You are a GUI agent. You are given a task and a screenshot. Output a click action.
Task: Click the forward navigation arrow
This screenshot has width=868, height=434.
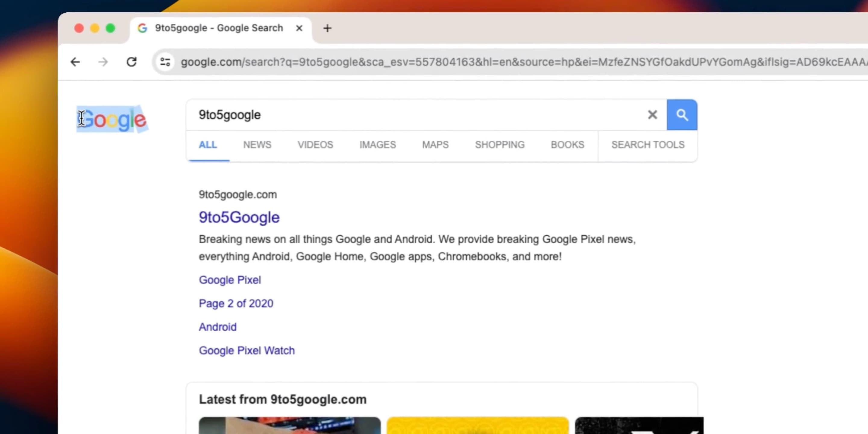tap(103, 62)
